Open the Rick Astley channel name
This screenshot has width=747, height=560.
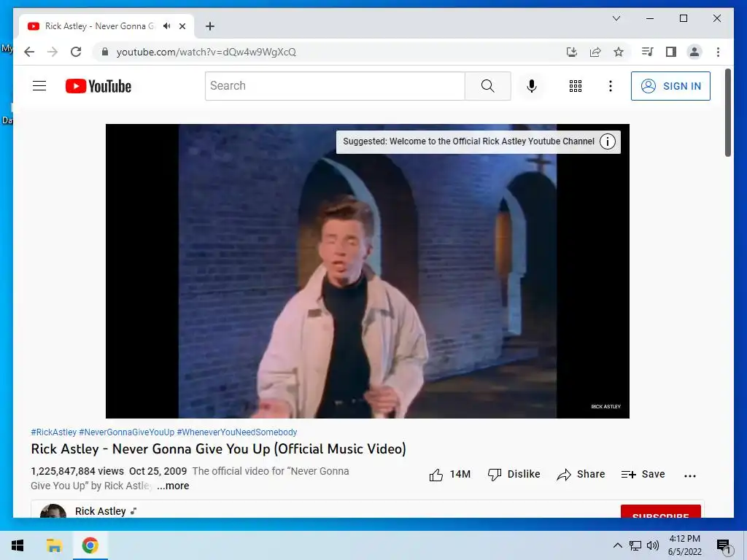(x=100, y=511)
